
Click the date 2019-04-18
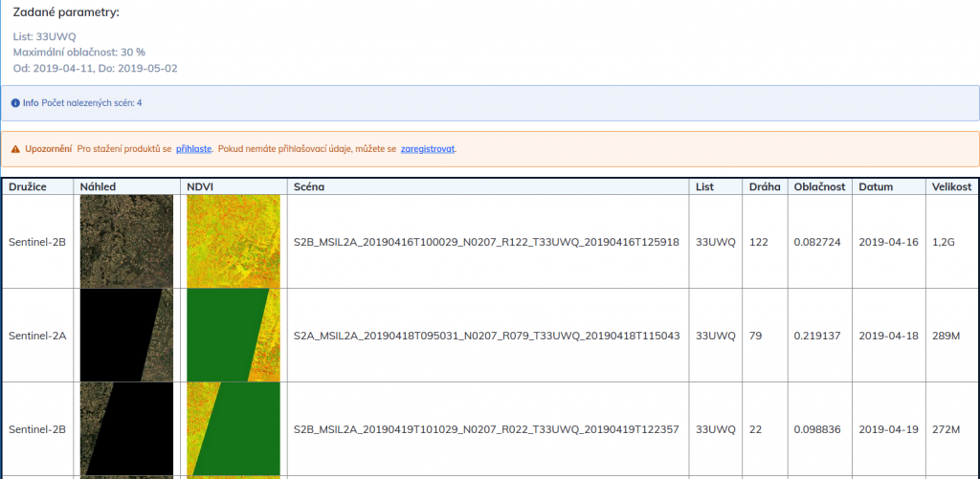(889, 336)
